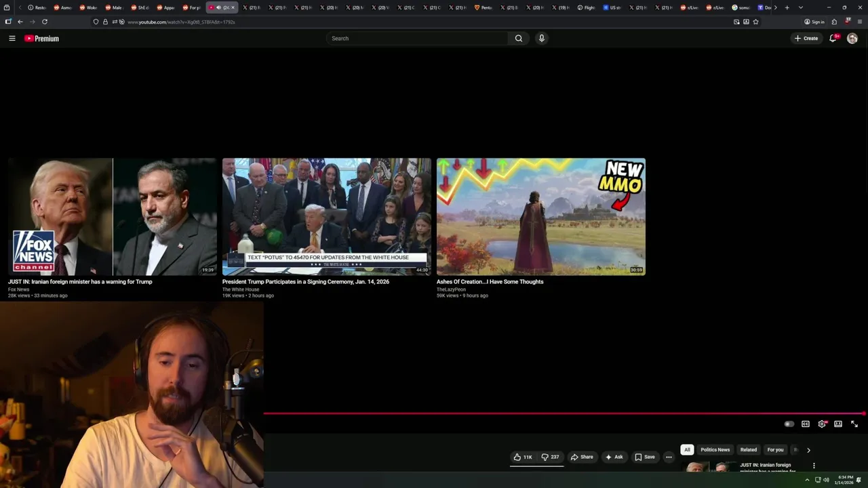Image resolution: width=868 pixels, height=488 pixels.
Task: Click the progress bar scrubber handle at end
Action: (x=864, y=413)
